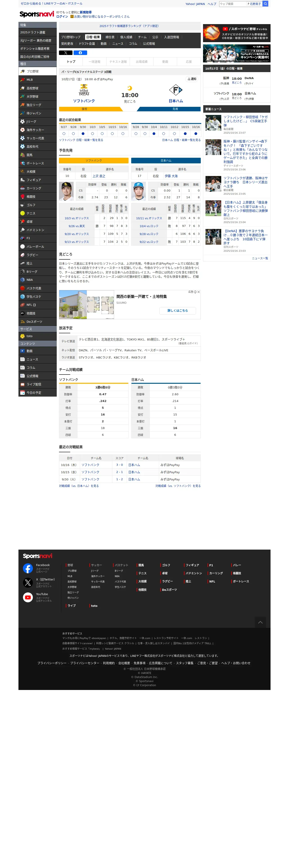This screenshot has height=868, width=289.
Task: Share the page via the Facebook button
Action: pos(80,53)
